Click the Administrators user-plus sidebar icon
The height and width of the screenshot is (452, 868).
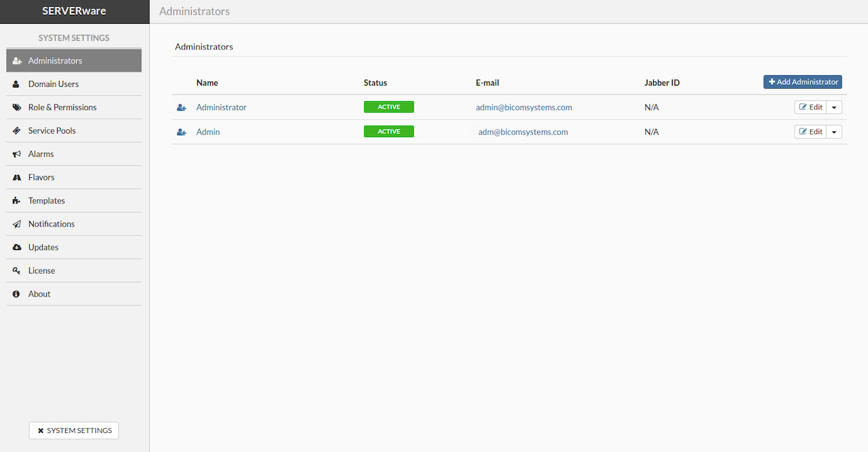[x=17, y=61]
